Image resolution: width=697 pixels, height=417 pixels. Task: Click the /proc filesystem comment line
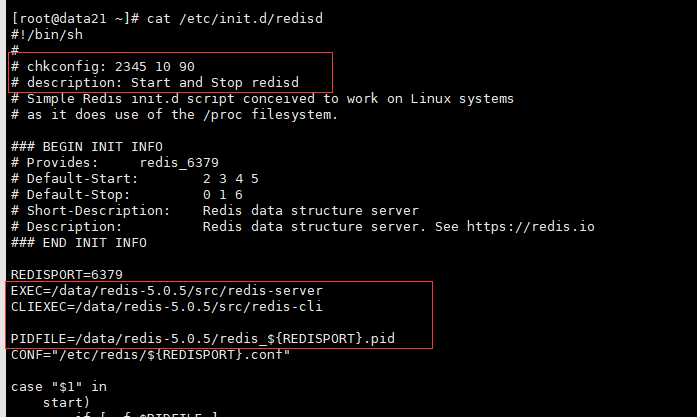[174, 115]
